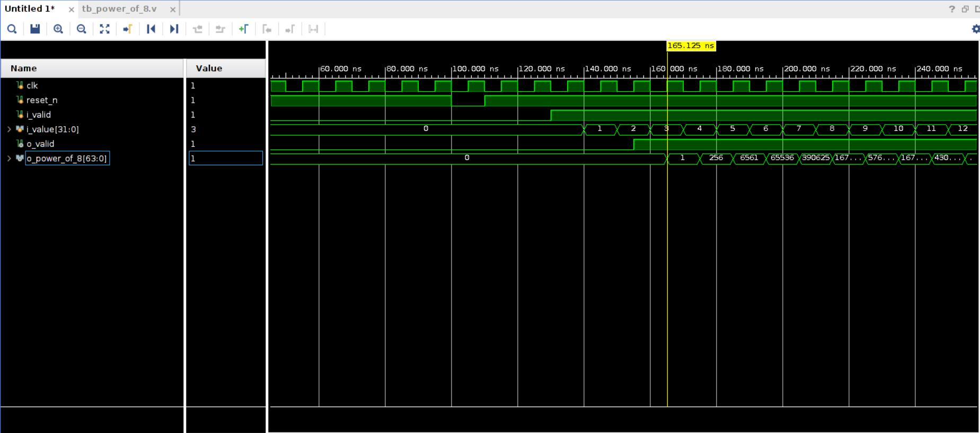Viewport: 980px width, 433px height.
Task: Click the Previous Marker icon
Action: [267, 29]
